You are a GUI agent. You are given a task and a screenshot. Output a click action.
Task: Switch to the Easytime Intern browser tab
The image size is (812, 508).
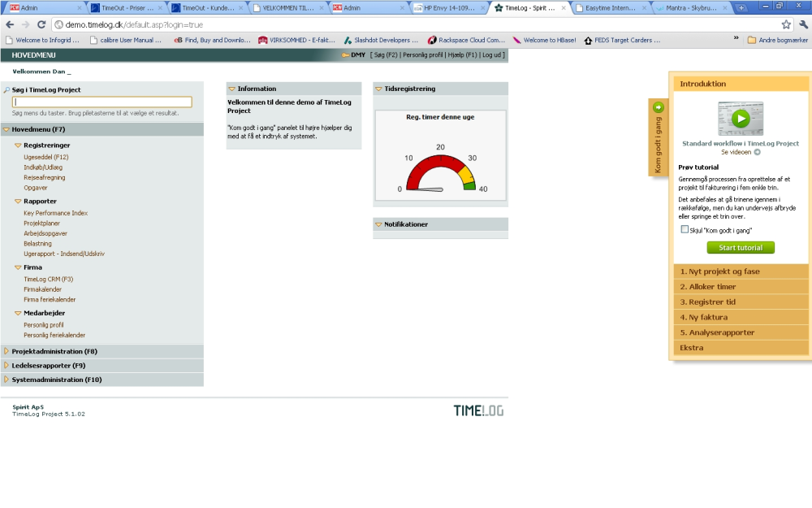coord(610,8)
